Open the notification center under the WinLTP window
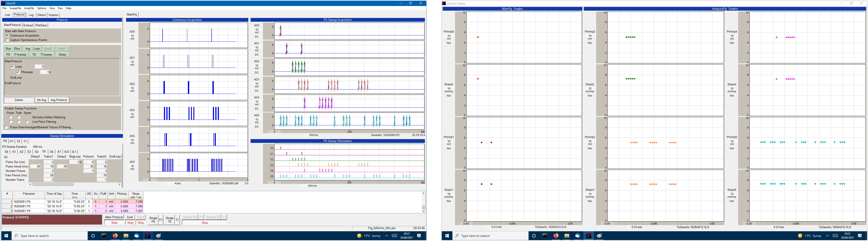868x241 pixels. click(x=419, y=236)
